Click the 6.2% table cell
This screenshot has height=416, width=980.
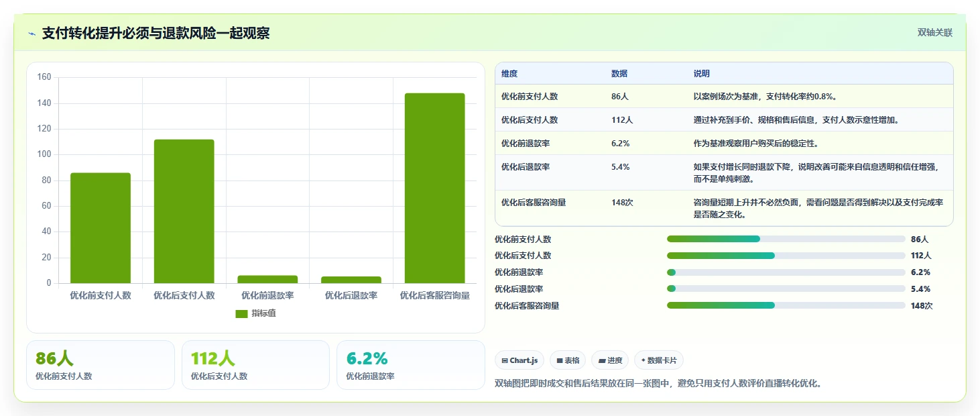[620, 144]
